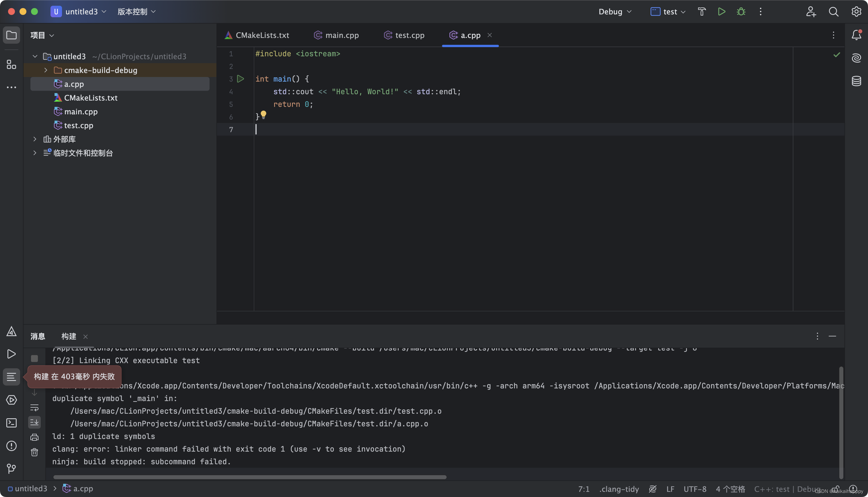
Task: Click the gutter run arrow beside main()
Action: click(241, 79)
